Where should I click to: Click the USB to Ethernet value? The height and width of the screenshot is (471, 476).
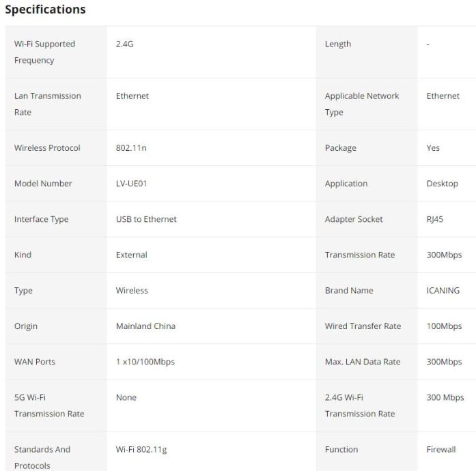(146, 219)
